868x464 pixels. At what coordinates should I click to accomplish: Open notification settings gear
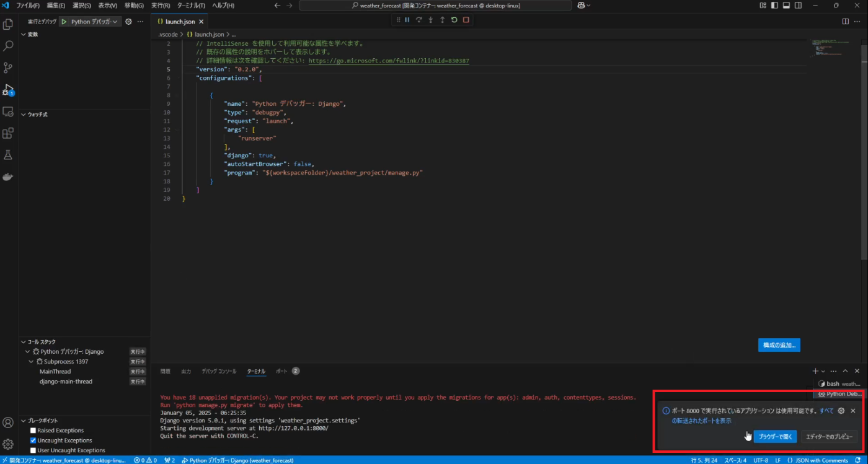[841, 411]
